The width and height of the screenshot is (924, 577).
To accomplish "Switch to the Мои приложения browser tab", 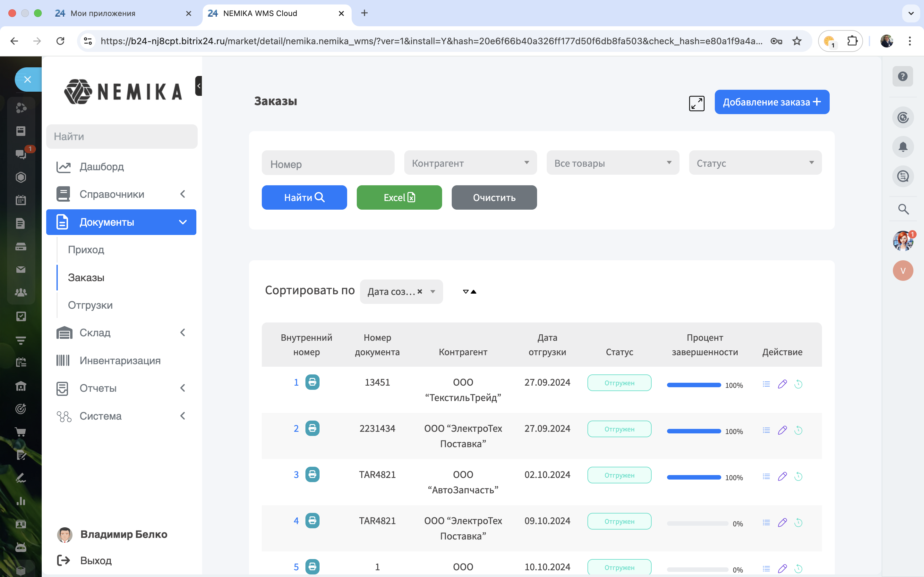I will pos(103,13).
